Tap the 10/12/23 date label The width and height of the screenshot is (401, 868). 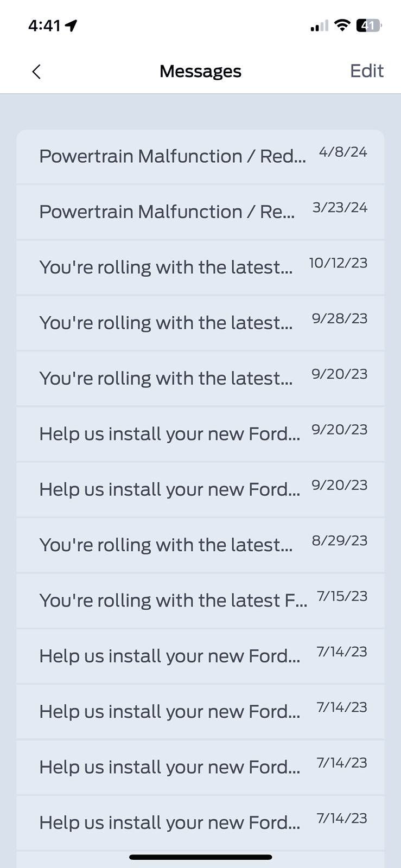(338, 263)
